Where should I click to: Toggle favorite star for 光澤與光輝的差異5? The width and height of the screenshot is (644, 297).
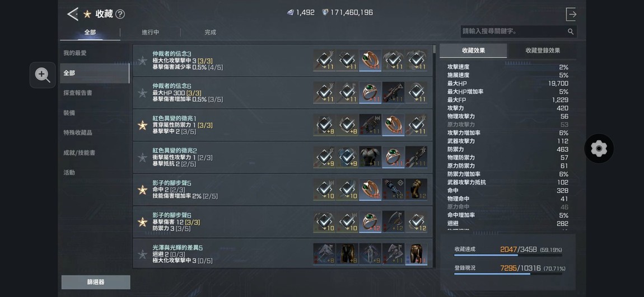[142, 254]
